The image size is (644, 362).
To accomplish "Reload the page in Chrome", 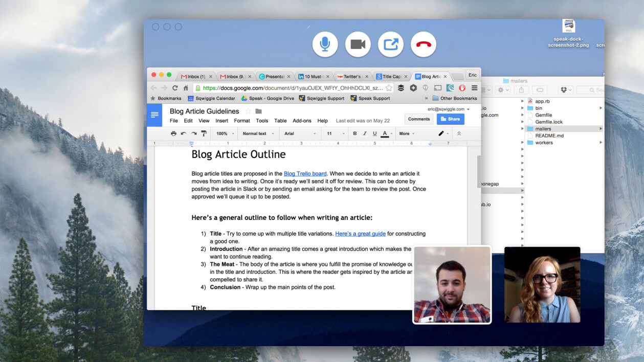I will 175,88.
